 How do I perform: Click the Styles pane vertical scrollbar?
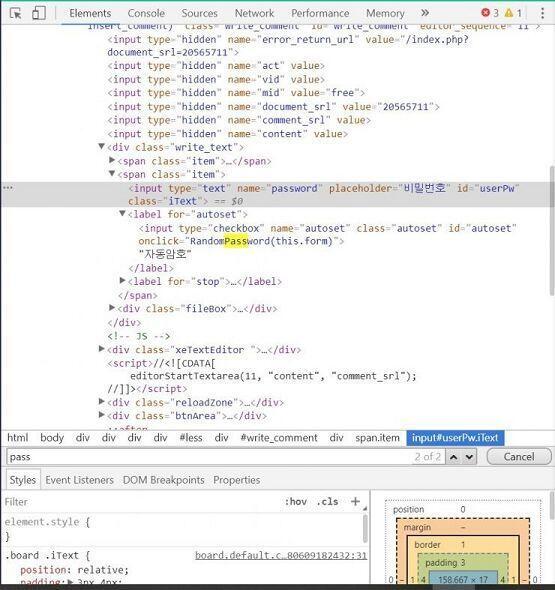pyautogui.click(x=365, y=528)
